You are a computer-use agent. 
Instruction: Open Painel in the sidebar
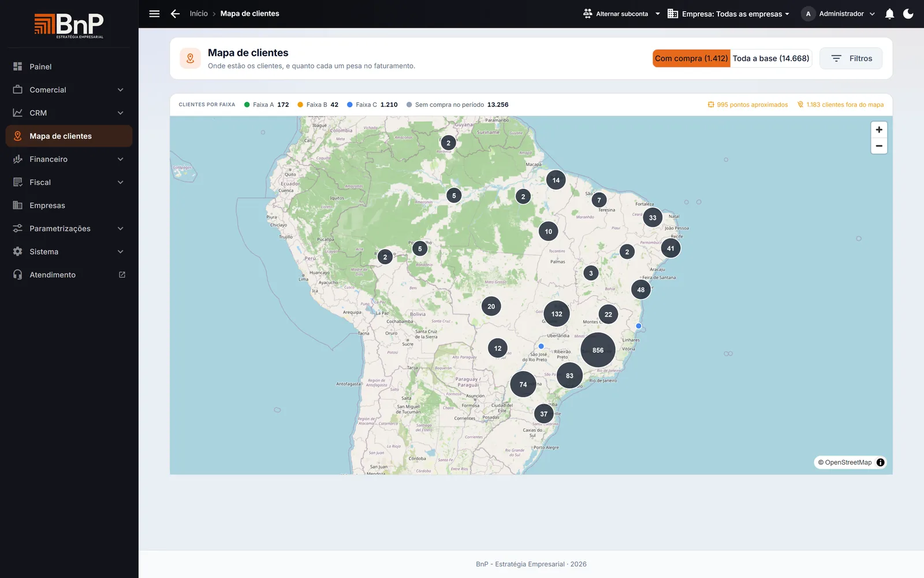point(69,66)
